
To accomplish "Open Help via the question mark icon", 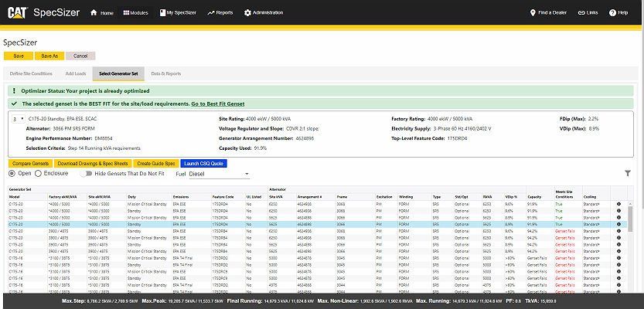I will coord(612,12).
